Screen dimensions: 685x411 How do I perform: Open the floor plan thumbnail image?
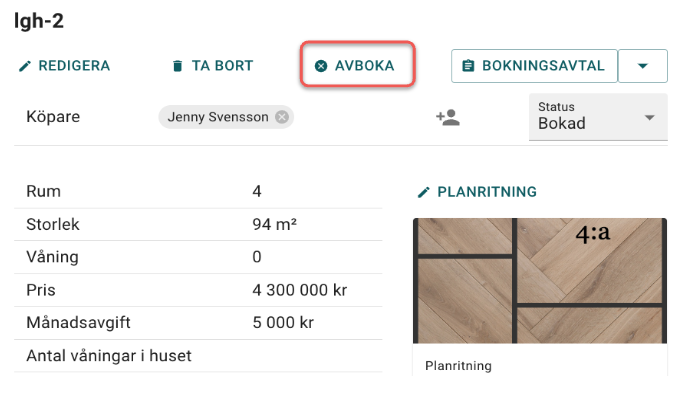[x=539, y=281]
